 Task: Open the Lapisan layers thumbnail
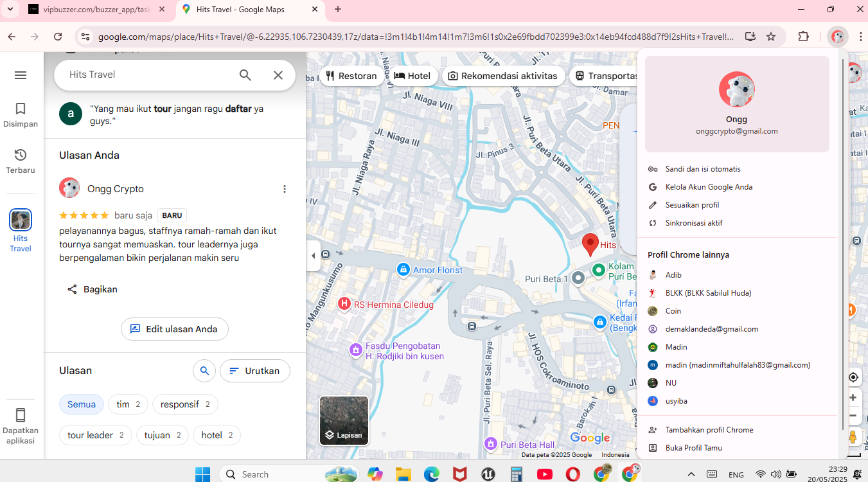344,421
